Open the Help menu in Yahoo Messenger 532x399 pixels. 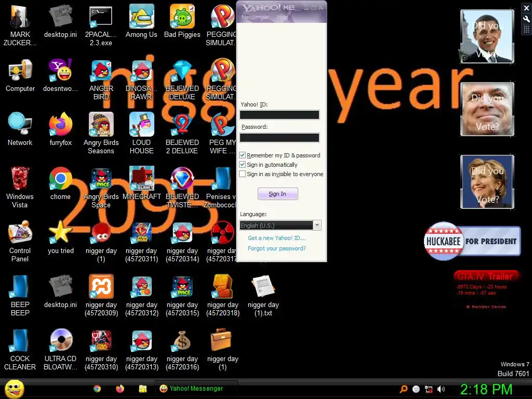pyautogui.click(x=282, y=17)
